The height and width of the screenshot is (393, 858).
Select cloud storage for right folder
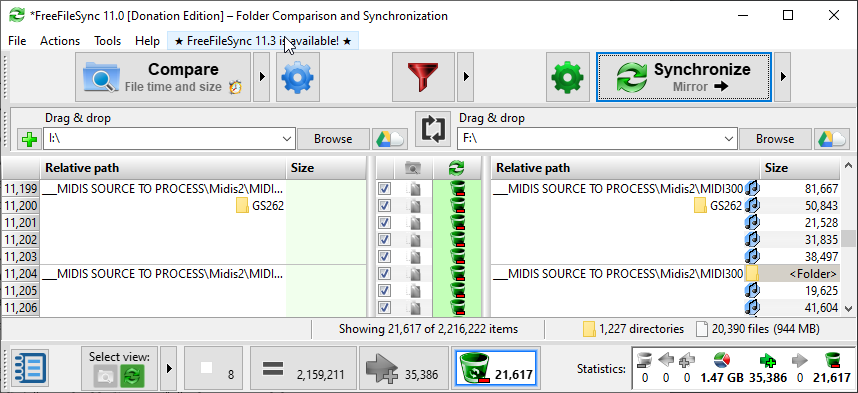click(x=831, y=139)
